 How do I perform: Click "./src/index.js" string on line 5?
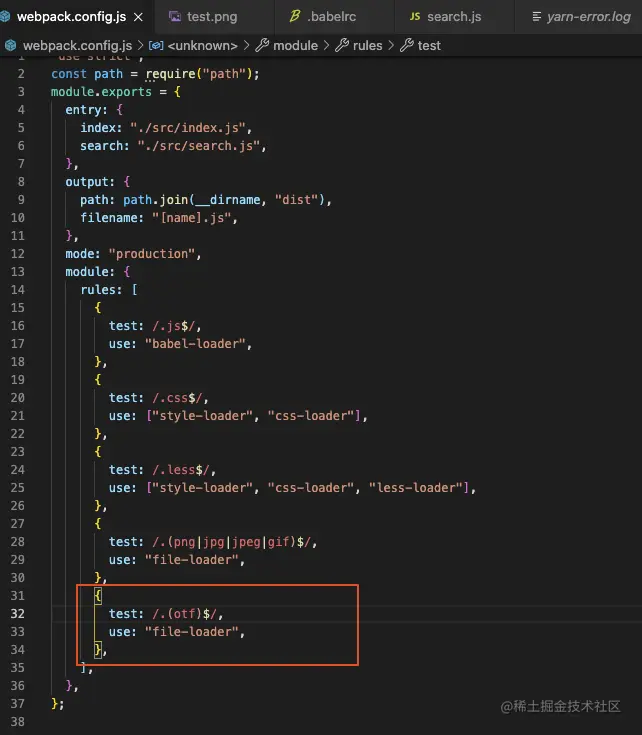(x=188, y=128)
